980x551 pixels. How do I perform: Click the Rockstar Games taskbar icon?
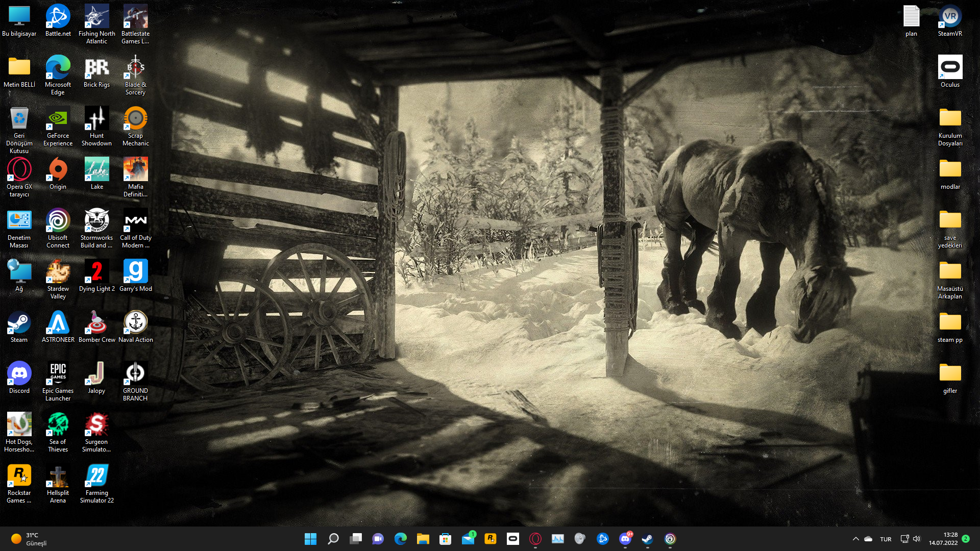[x=491, y=539]
